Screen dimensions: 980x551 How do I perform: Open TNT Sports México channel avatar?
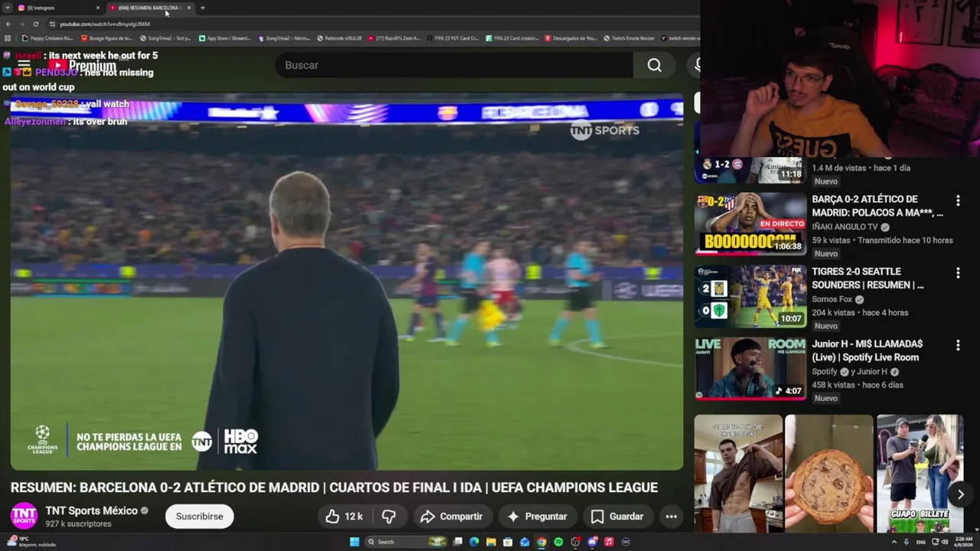(24, 516)
